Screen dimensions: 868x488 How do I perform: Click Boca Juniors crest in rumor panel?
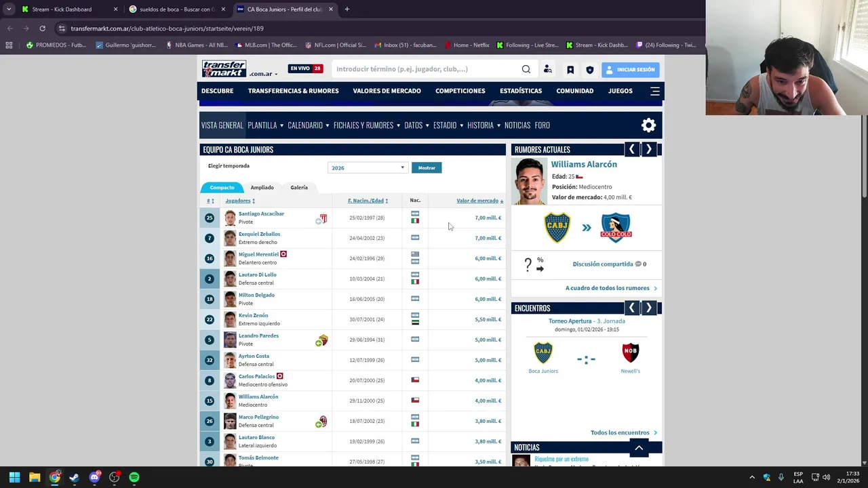(x=557, y=228)
